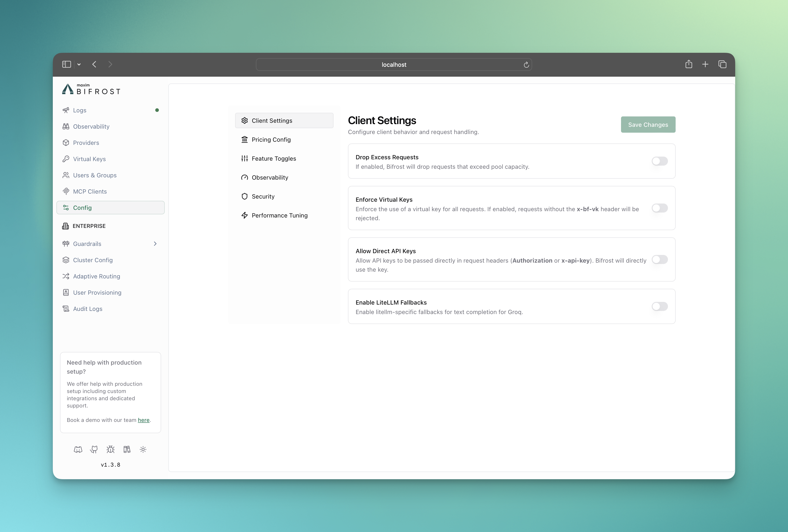Click the bug report icon
This screenshot has width=788, height=532.
click(110, 449)
